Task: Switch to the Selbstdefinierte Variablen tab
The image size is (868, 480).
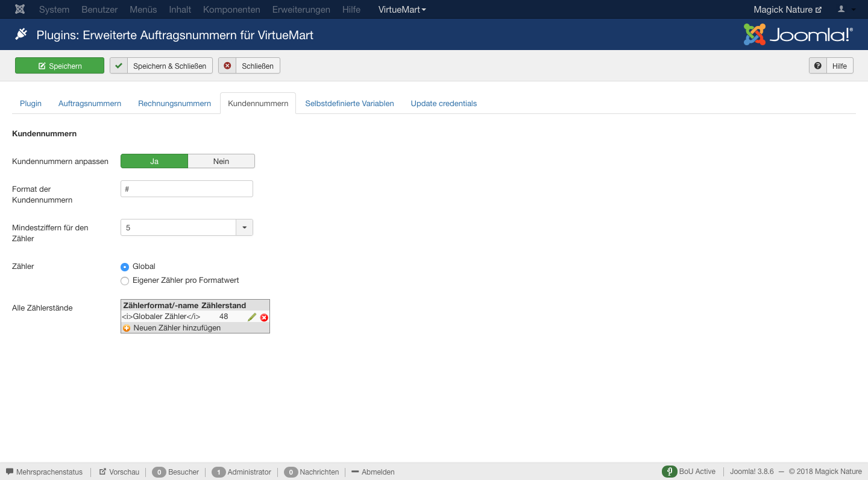Action: pos(349,104)
